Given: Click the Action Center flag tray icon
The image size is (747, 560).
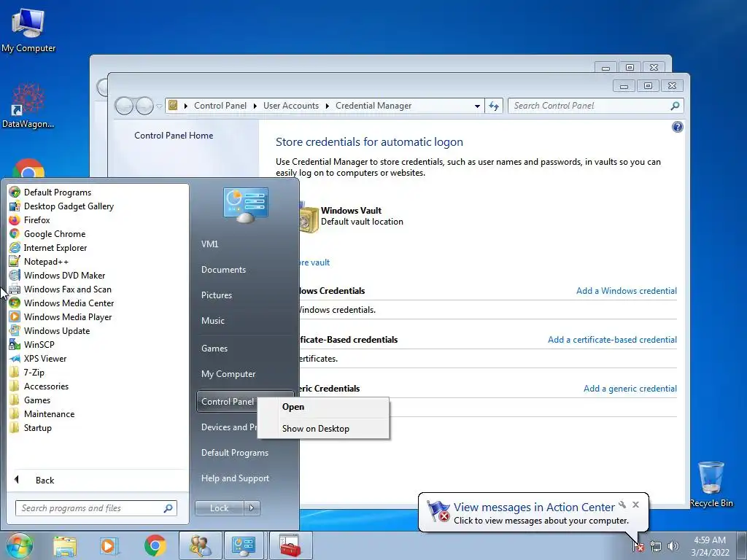Looking at the screenshot, I should tap(638, 546).
